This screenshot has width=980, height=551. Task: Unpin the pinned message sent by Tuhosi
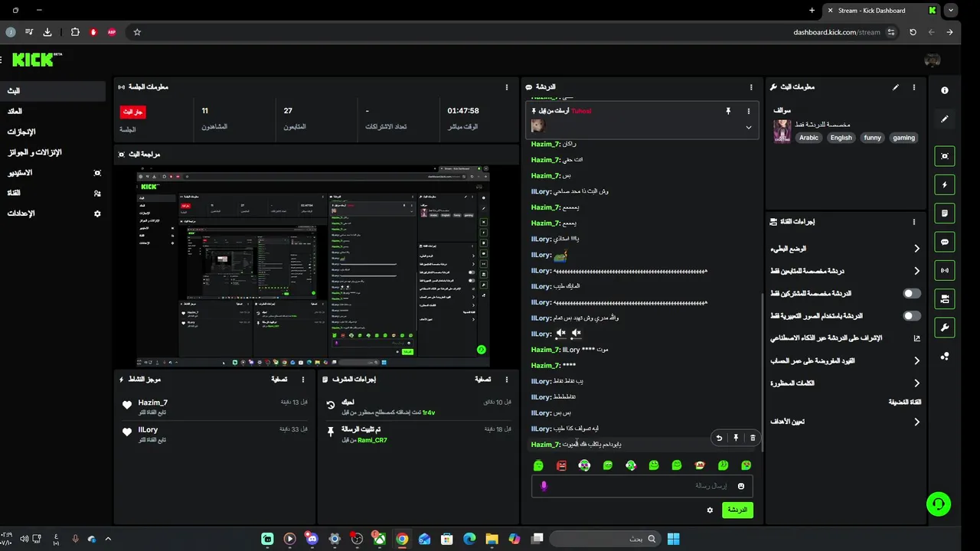(728, 111)
